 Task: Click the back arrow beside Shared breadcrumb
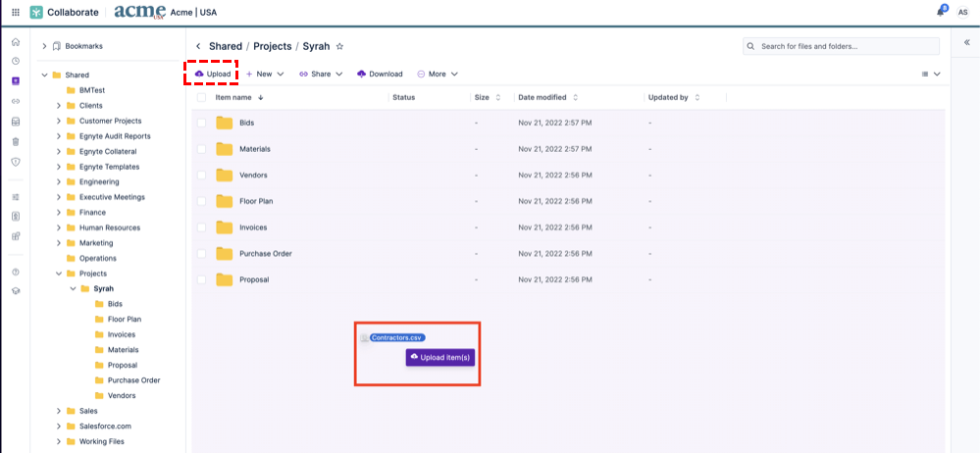pyautogui.click(x=198, y=46)
